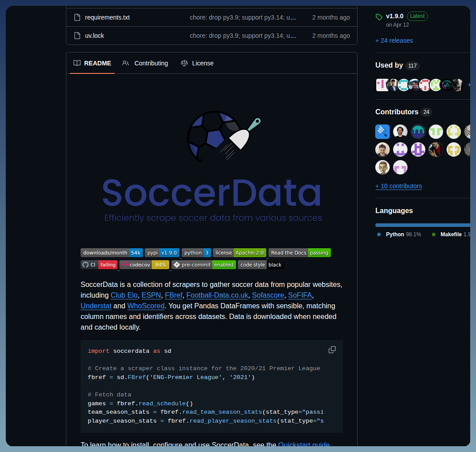Click the CI failing badge
Viewport: 476px width, 452px height.
pos(99,265)
